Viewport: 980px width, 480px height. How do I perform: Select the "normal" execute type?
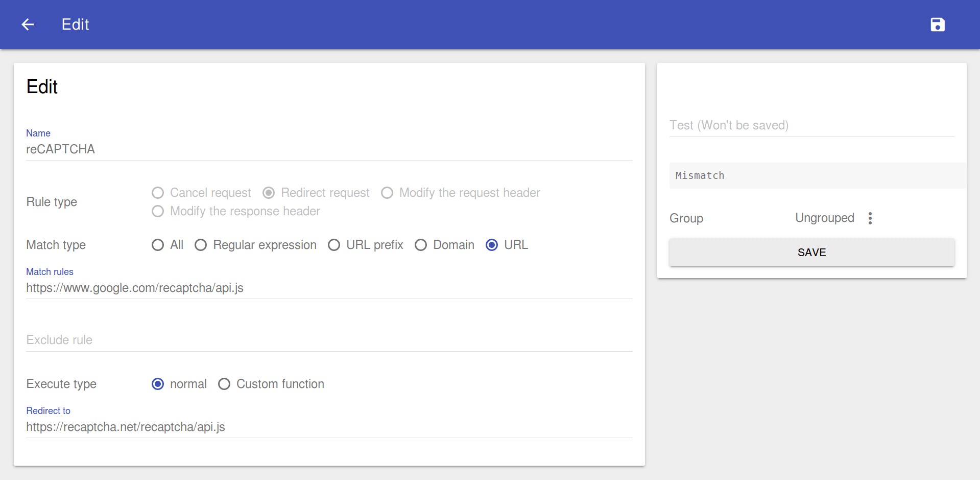coord(157,384)
